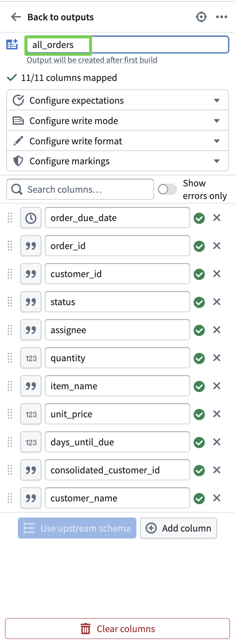Open the three-dot more options menu
235x644 pixels.
pos(221,17)
